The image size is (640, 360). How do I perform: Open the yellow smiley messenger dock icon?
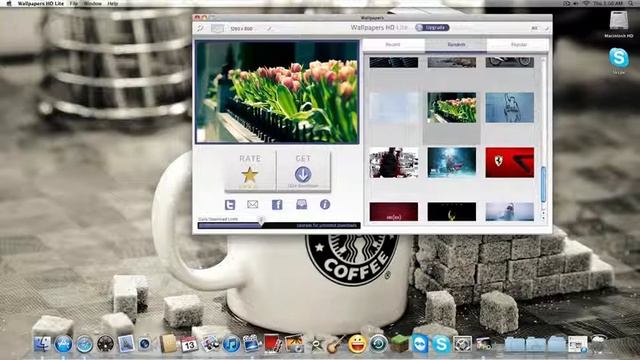357,344
